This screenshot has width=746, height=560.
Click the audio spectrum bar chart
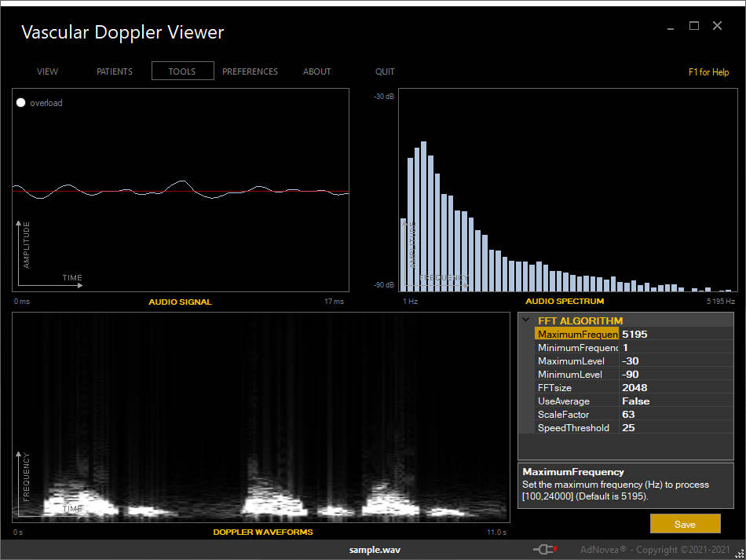[568, 190]
